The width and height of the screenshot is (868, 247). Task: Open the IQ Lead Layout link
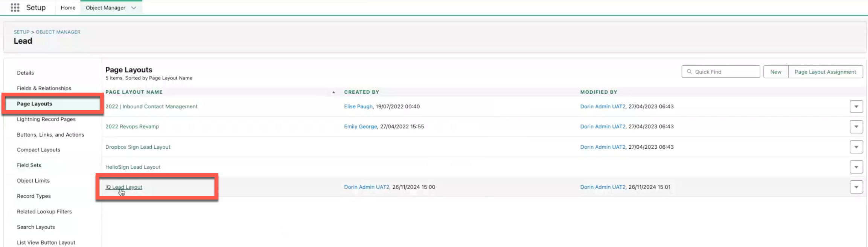coord(124,187)
